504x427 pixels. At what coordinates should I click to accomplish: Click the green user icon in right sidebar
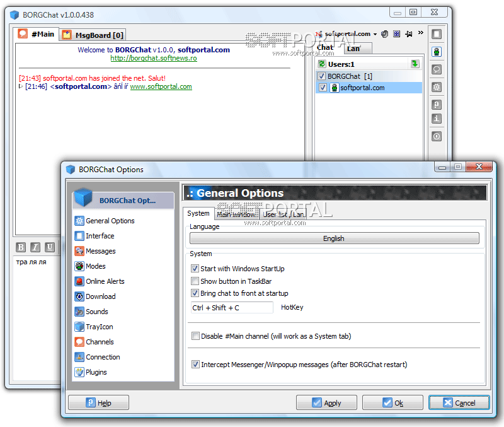coord(437,52)
